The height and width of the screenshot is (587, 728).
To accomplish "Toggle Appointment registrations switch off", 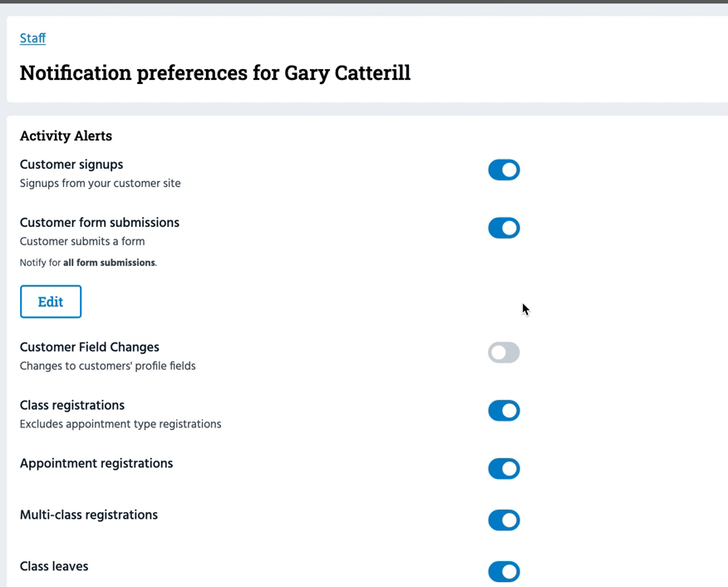I will coord(504,469).
